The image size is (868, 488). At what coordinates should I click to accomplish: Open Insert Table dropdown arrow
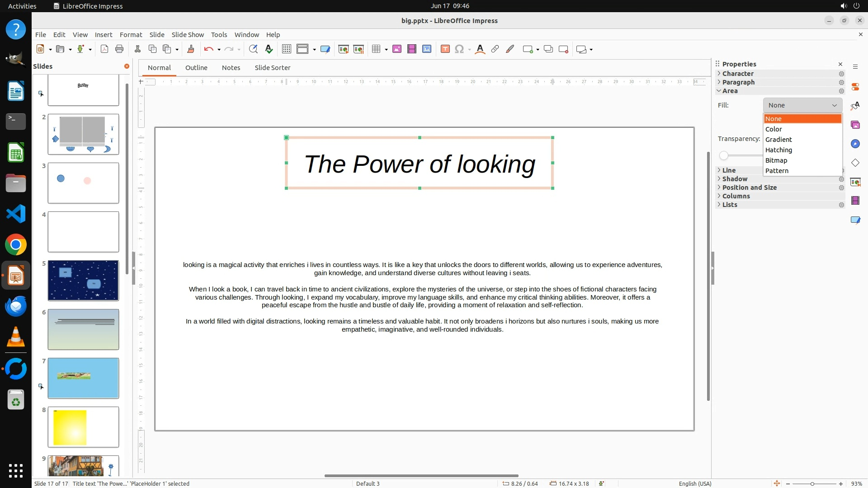(386, 49)
